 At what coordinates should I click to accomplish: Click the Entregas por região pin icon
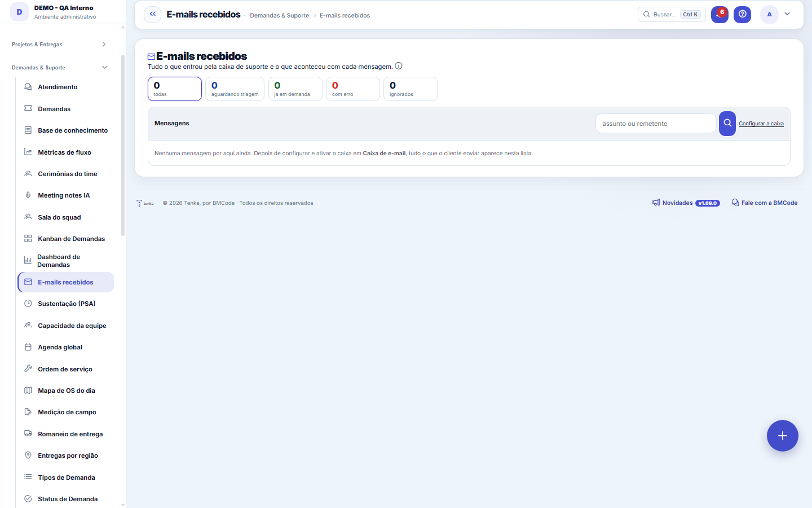pos(28,456)
